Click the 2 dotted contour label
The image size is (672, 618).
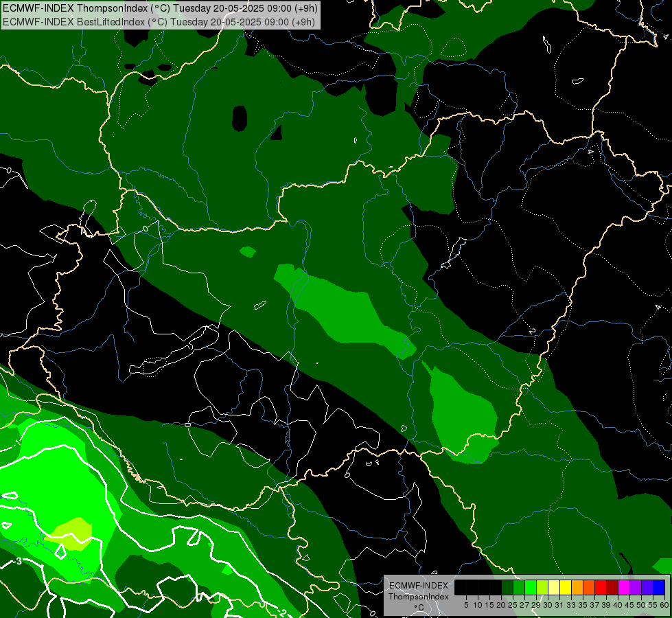(x=532, y=332)
